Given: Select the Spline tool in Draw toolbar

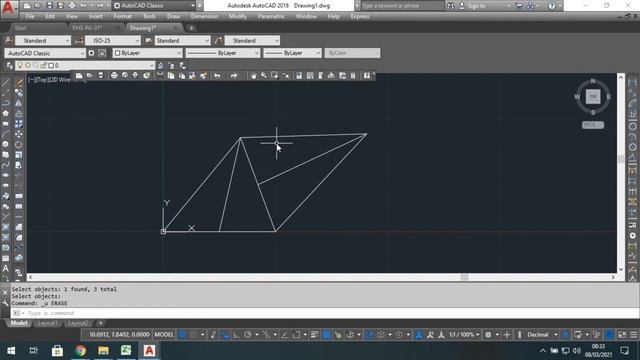Looking at the screenshot, I should [x=5, y=165].
